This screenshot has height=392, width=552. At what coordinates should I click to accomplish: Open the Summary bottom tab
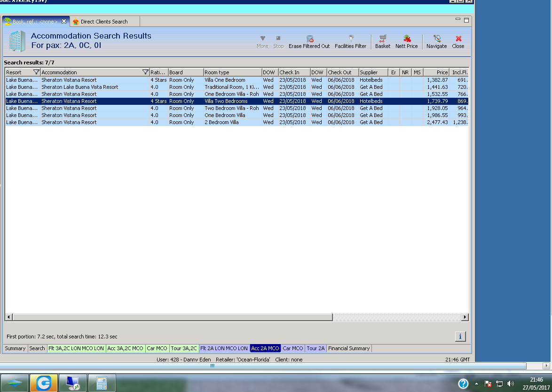[15, 348]
